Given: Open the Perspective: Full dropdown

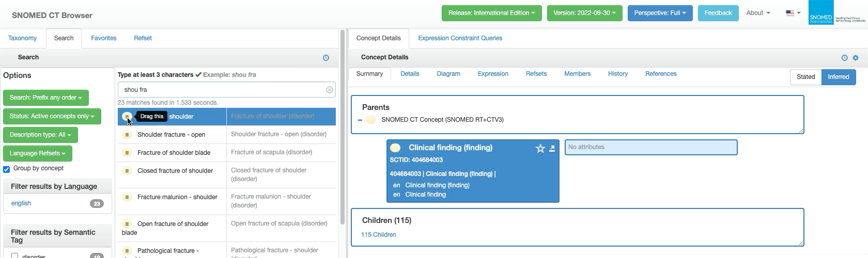Looking at the screenshot, I should point(660,13).
